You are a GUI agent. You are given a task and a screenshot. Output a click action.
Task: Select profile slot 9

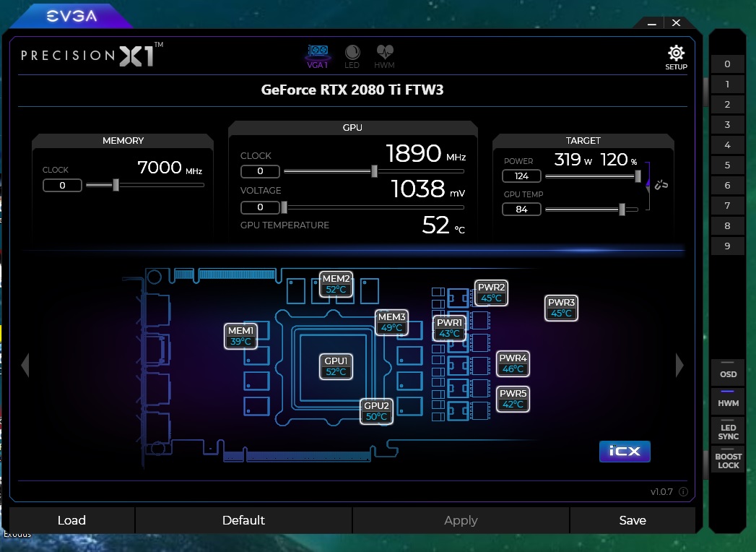[x=727, y=246]
